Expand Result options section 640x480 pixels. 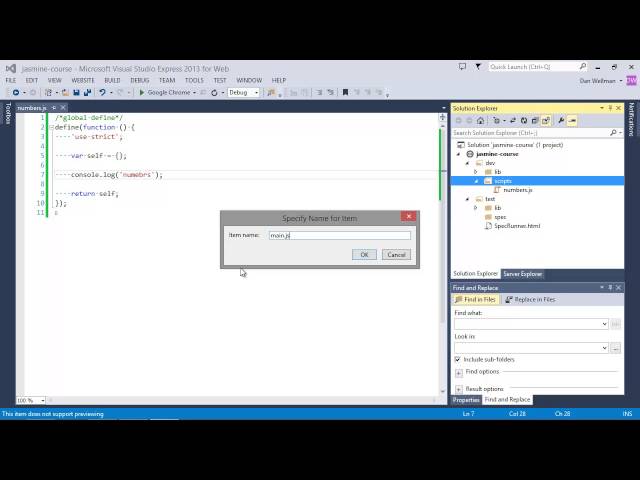[x=459, y=389]
